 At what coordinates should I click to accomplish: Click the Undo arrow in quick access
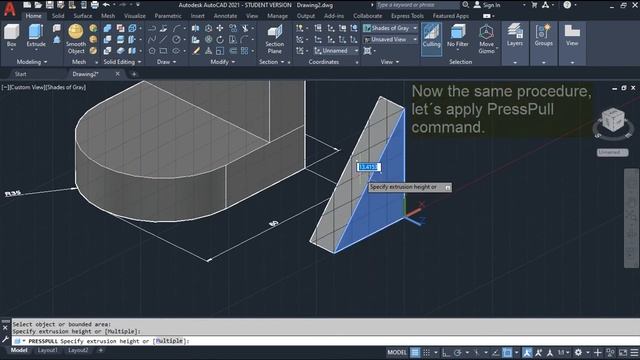point(106,5)
